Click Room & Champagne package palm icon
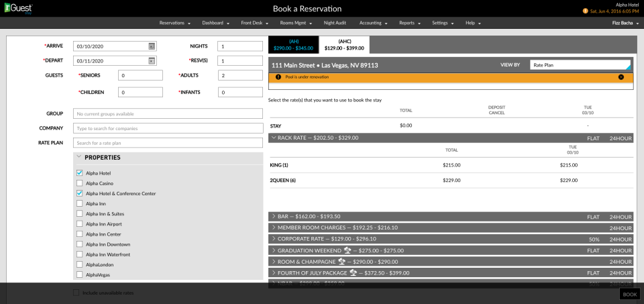The width and height of the screenshot is (644, 304). [x=341, y=261]
